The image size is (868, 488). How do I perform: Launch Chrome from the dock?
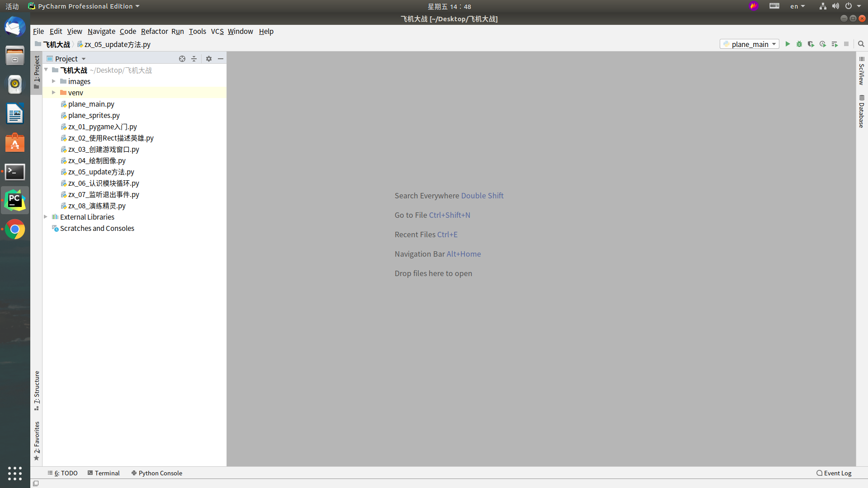click(x=15, y=230)
